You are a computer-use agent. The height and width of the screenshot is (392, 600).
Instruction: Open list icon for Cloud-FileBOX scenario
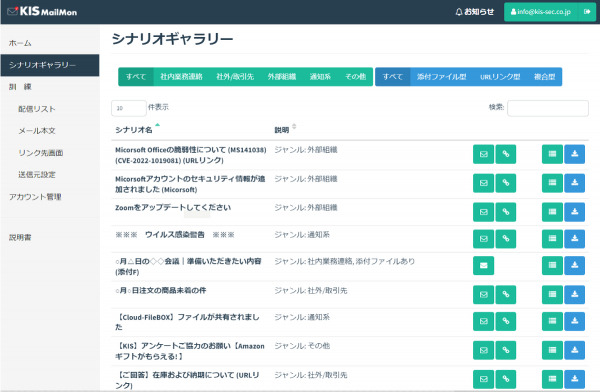pyautogui.click(x=552, y=321)
